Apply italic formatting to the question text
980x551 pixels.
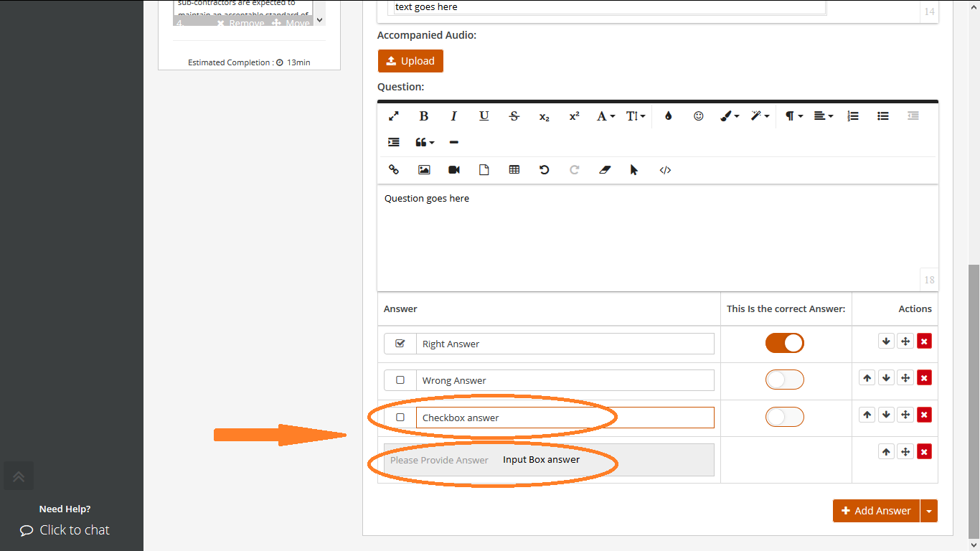tap(453, 116)
